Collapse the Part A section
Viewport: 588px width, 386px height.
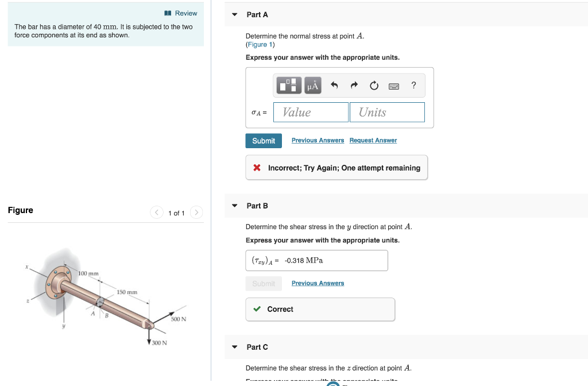(235, 14)
